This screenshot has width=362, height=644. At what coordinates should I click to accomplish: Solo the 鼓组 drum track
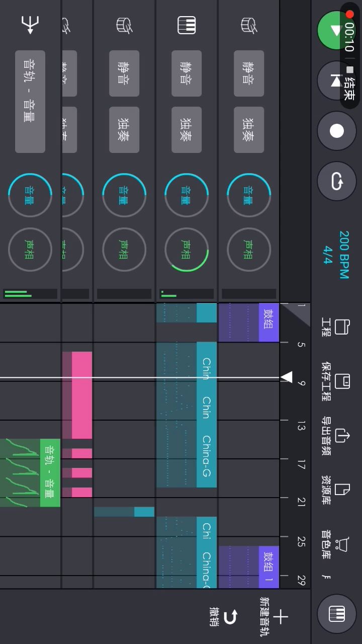(248, 129)
